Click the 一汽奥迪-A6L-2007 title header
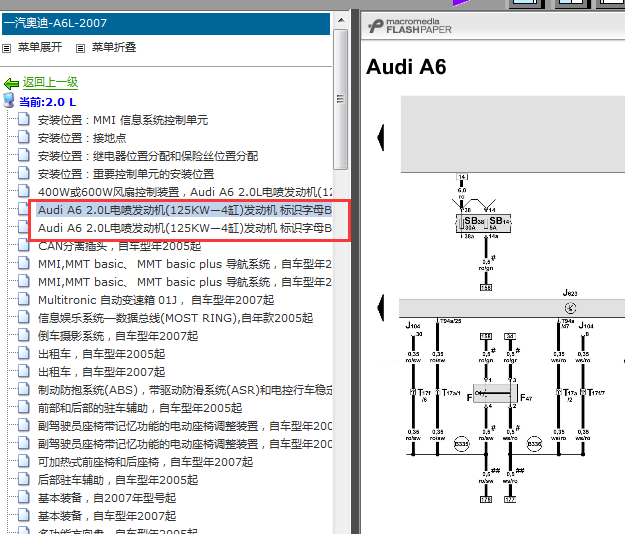 pos(166,23)
